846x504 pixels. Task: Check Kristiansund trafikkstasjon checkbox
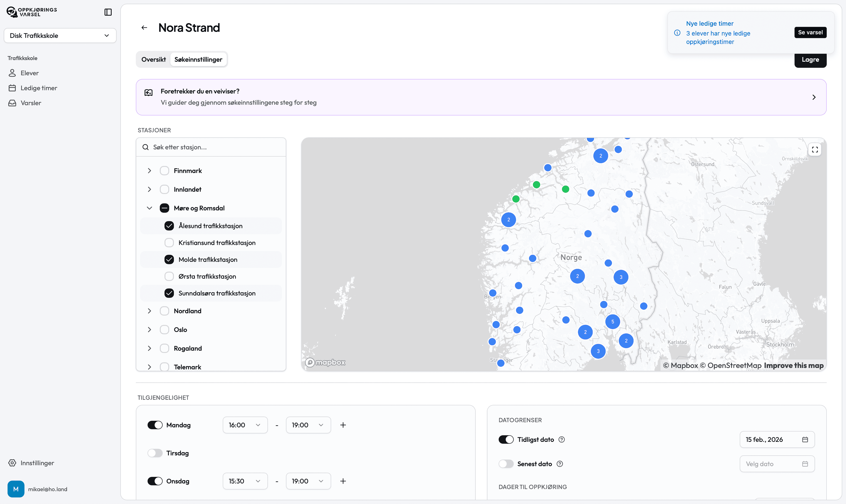tap(169, 242)
